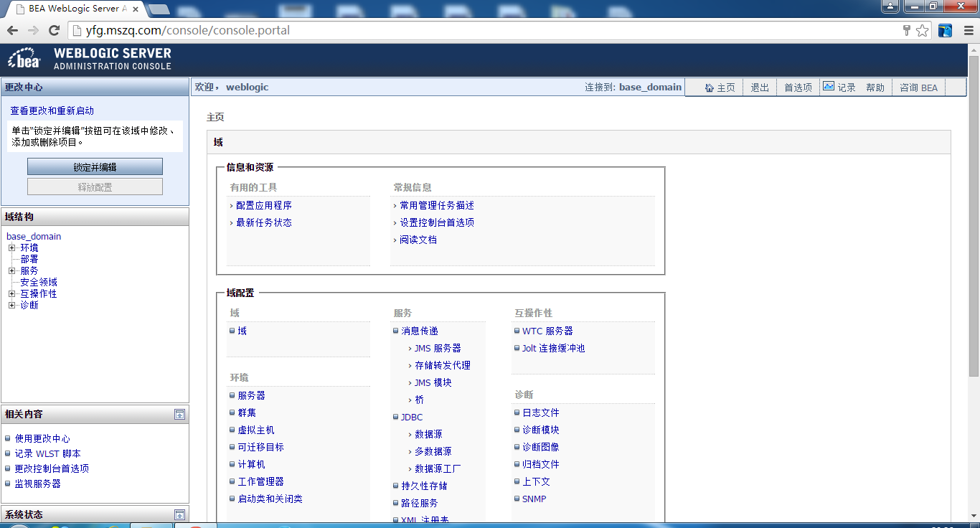The width and height of the screenshot is (980, 528).
Task: Open Jolt 连接缓冲池 link
Action: click(x=553, y=348)
